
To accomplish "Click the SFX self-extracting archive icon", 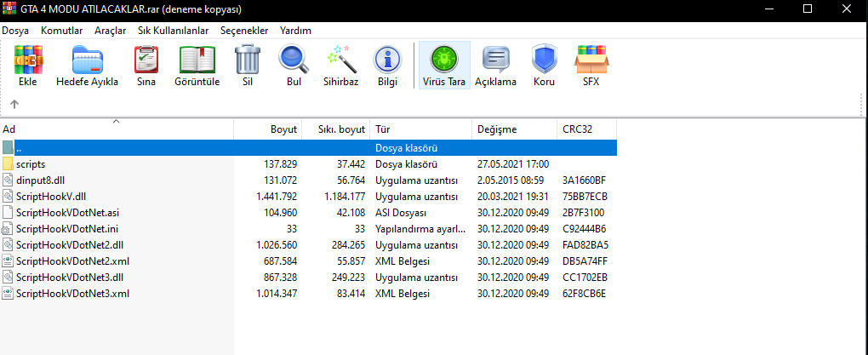I will click(x=591, y=60).
